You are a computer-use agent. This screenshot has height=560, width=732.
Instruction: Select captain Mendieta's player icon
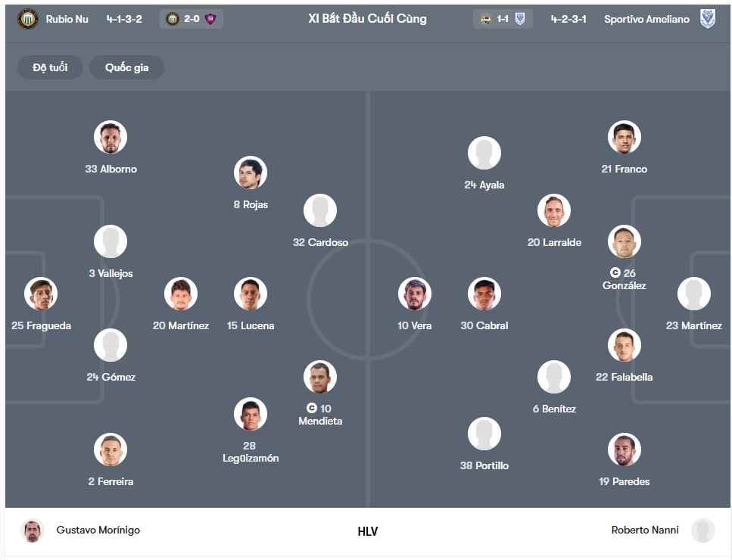click(319, 375)
